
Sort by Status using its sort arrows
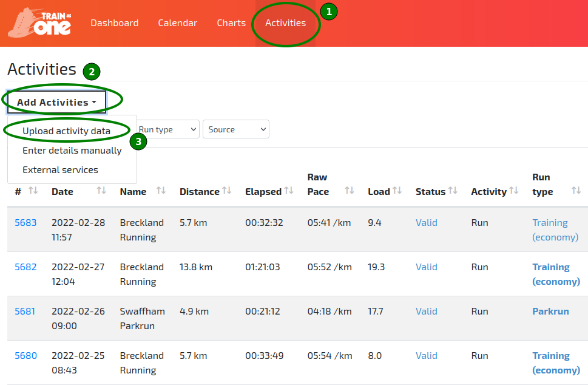click(452, 191)
